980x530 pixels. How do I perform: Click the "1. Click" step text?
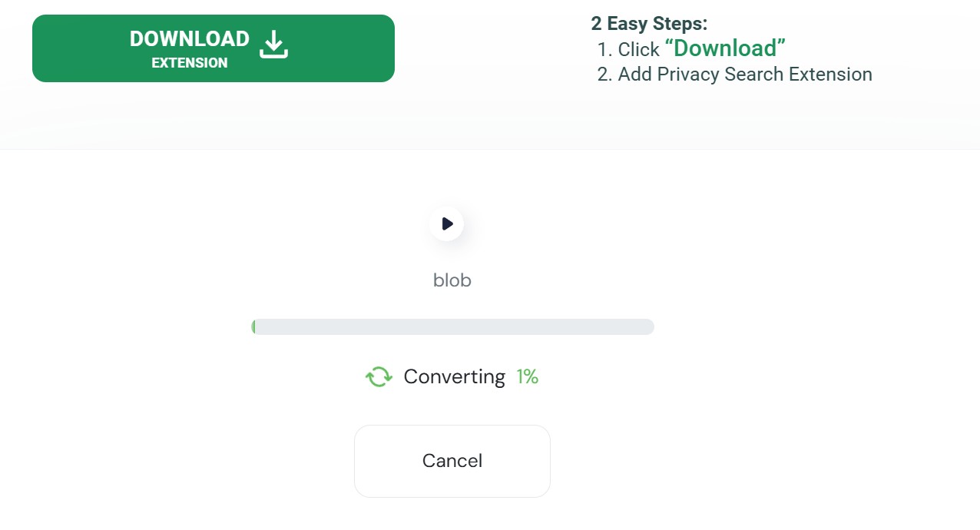tap(628, 49)
